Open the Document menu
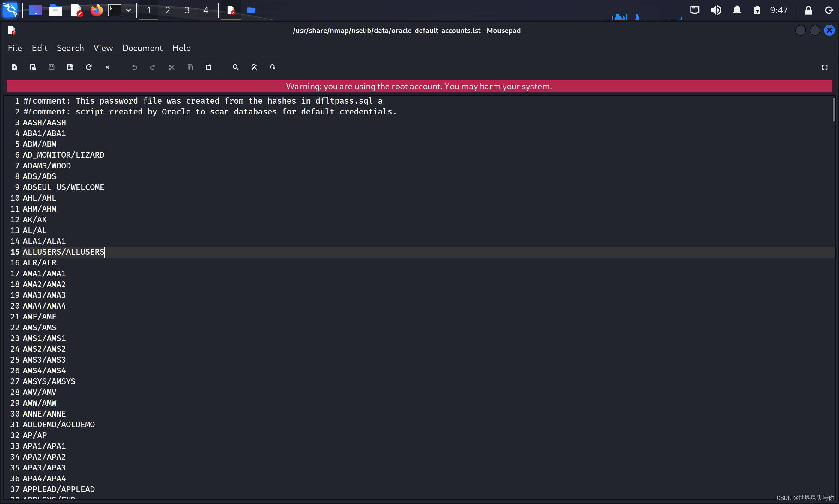Screen dimensions: 839x504 [142, 48]
